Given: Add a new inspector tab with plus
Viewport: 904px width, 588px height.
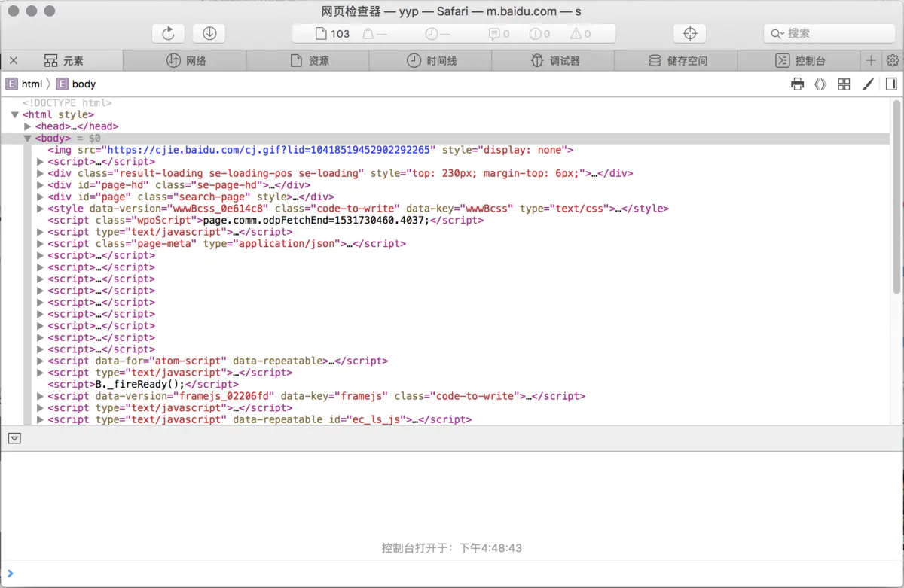Looking at the screenshot, I should (871, 61).
